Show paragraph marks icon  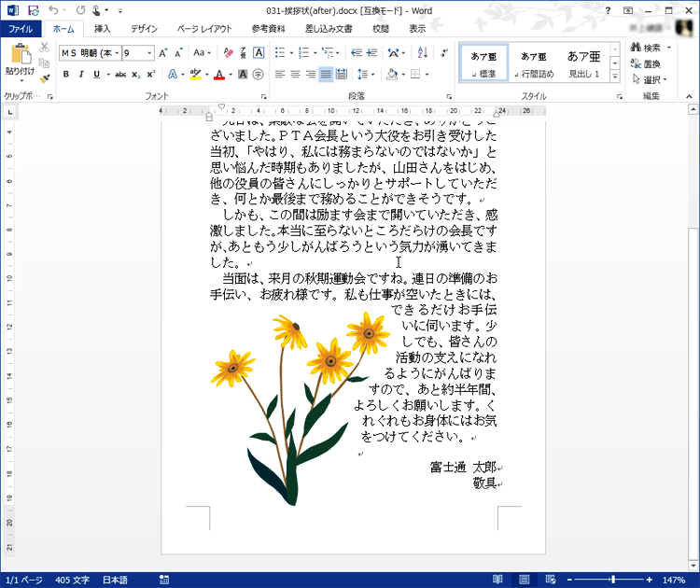click(443, 52)
